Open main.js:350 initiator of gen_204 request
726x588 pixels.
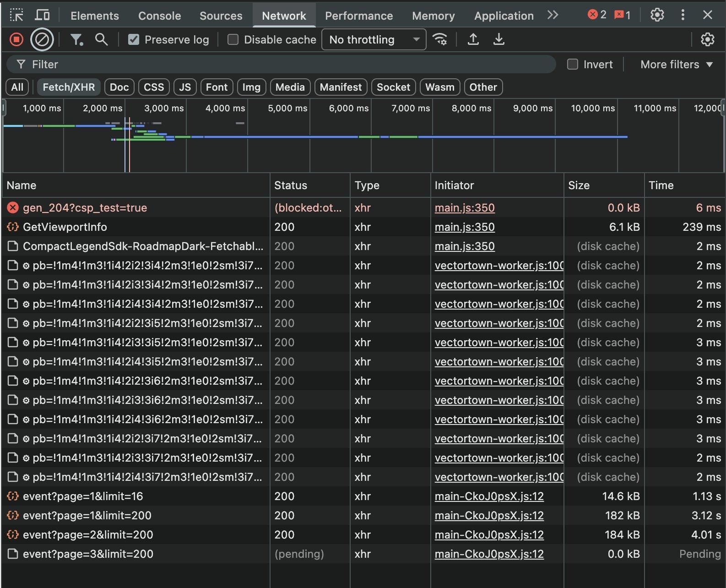[465, 208]
